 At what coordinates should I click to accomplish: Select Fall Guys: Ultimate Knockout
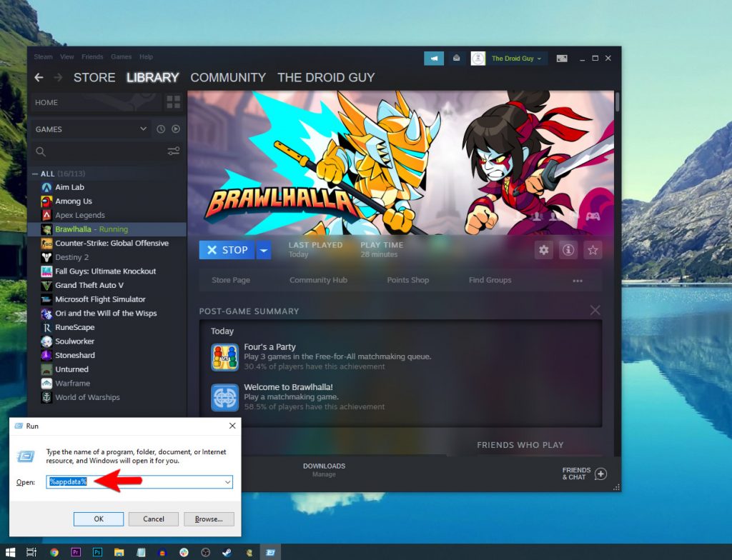coord(107,271)
